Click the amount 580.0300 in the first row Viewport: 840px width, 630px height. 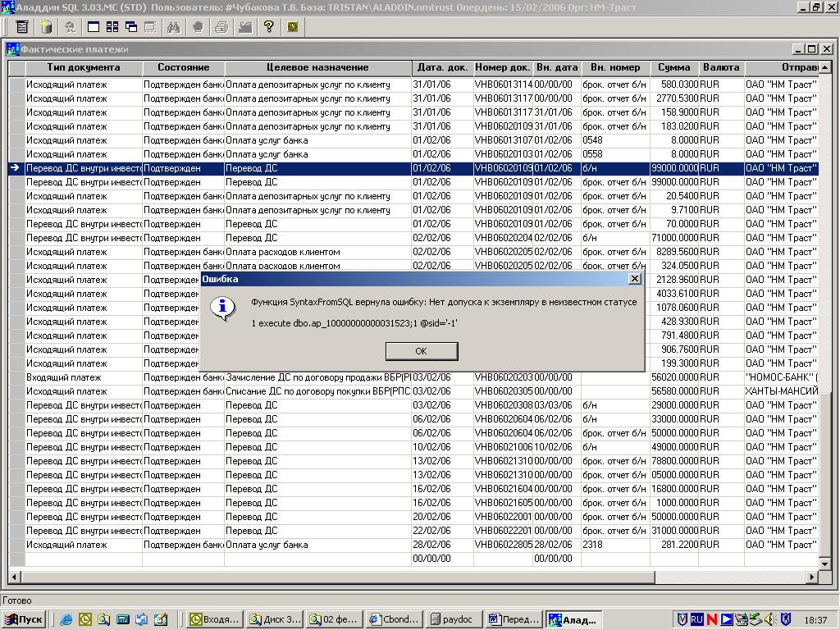point(674,84)
